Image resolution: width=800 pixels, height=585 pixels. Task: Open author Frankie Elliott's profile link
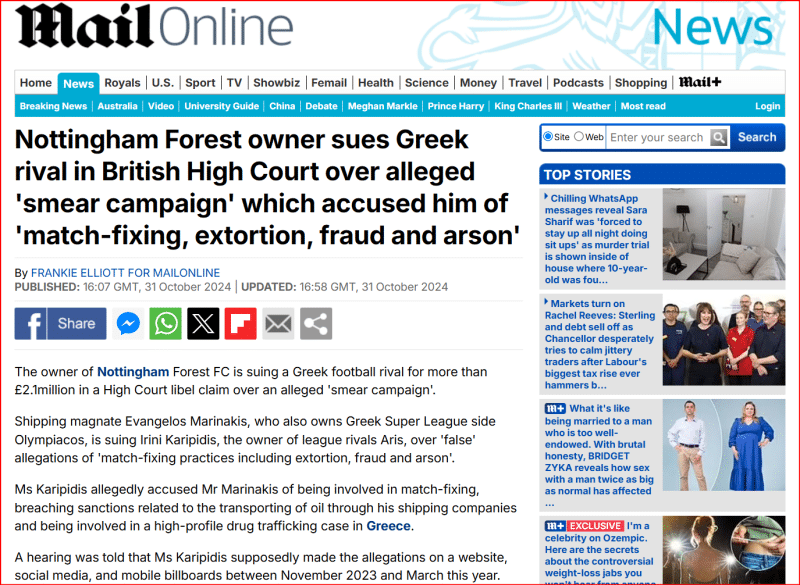(125, 273)
